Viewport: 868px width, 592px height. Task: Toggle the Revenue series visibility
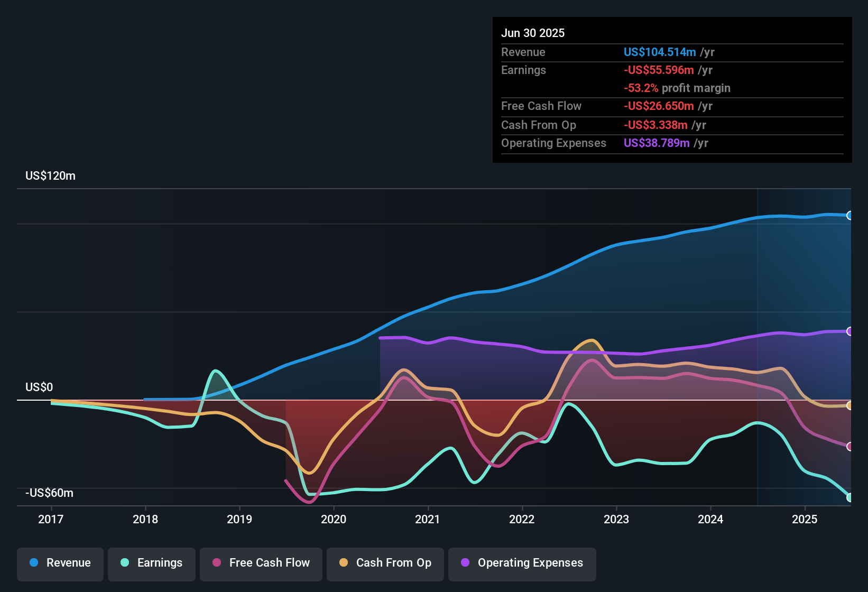pyautogui.click(x=60, y=563)
